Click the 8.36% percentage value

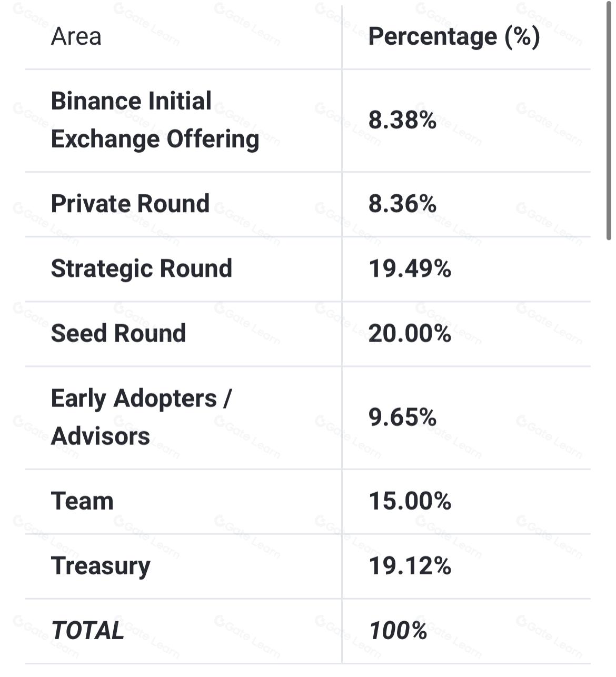[x=402, y=204]
